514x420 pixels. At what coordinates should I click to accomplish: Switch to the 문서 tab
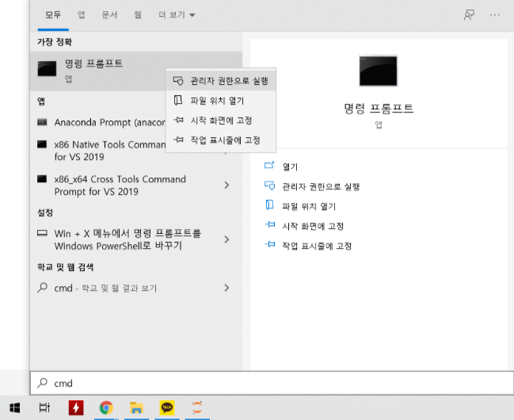click(x=109, y=15)
